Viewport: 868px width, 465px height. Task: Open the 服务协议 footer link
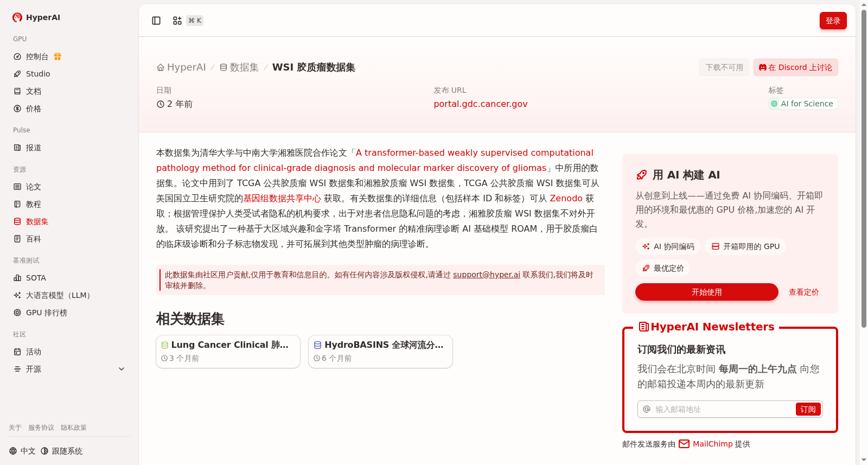[41, 428]
